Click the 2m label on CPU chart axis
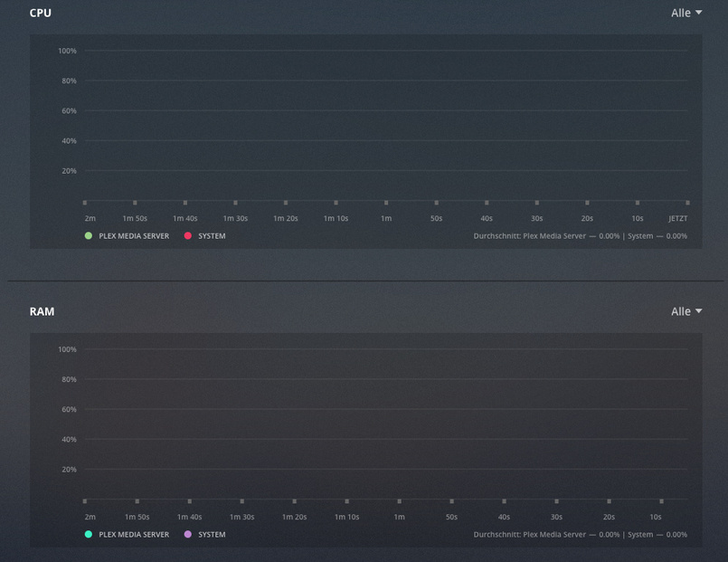 point(90,218)
